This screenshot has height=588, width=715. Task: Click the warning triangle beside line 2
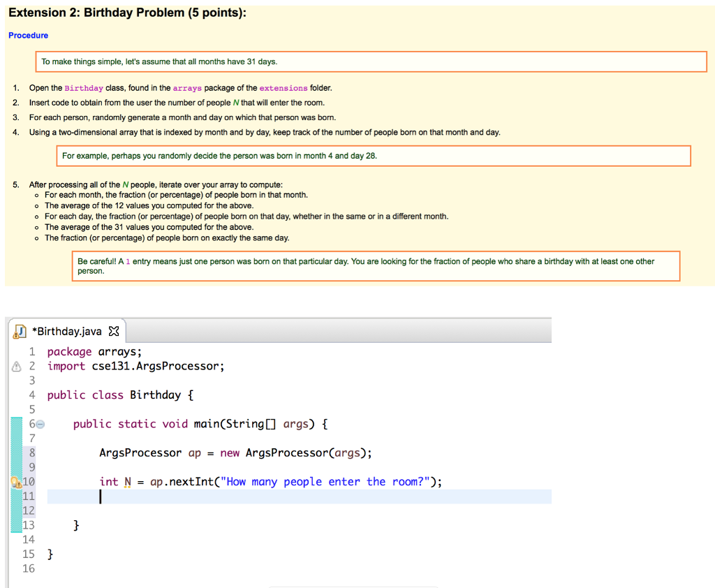click(15, 365)
